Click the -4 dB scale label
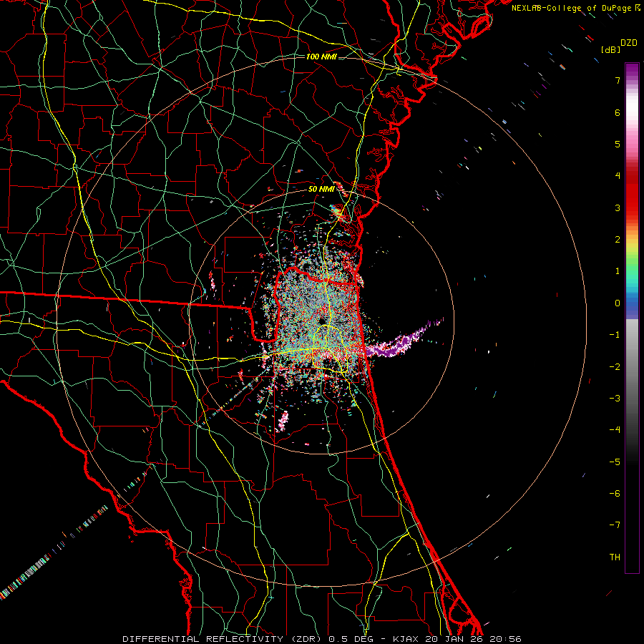 (x=615, y=429)
